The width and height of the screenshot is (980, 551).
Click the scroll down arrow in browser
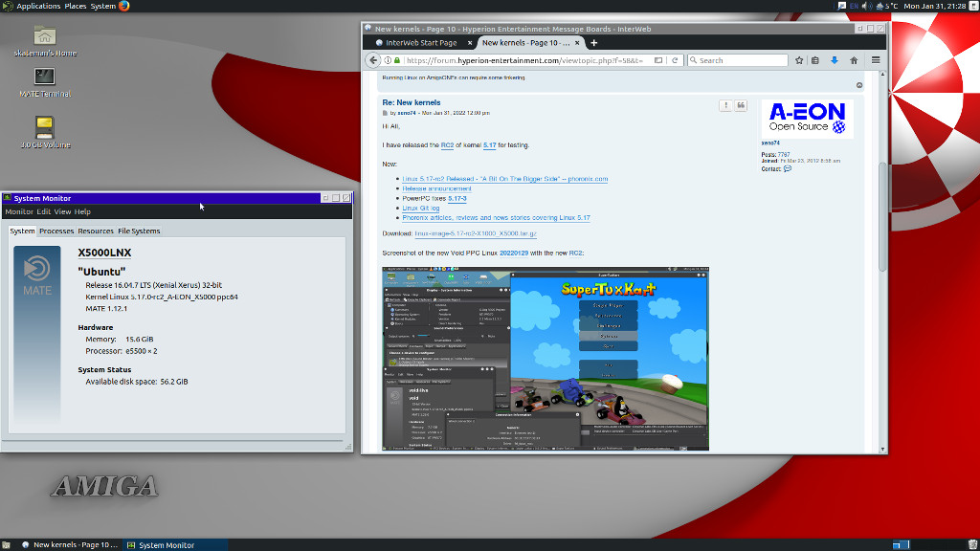pos(882,449)
